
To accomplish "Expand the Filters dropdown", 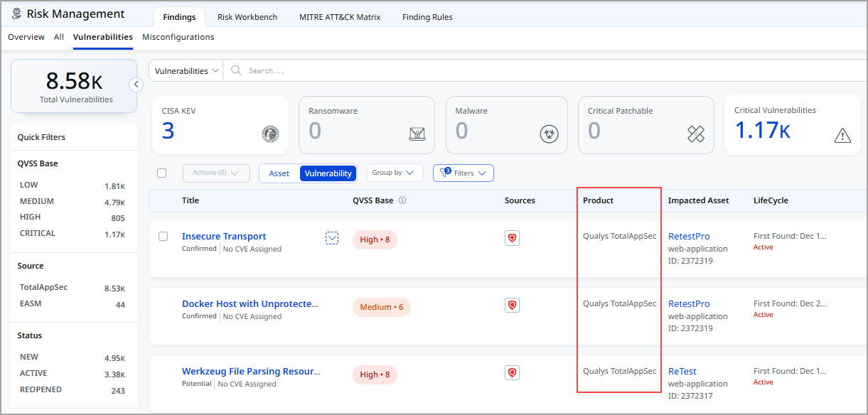I will point(464,173).
